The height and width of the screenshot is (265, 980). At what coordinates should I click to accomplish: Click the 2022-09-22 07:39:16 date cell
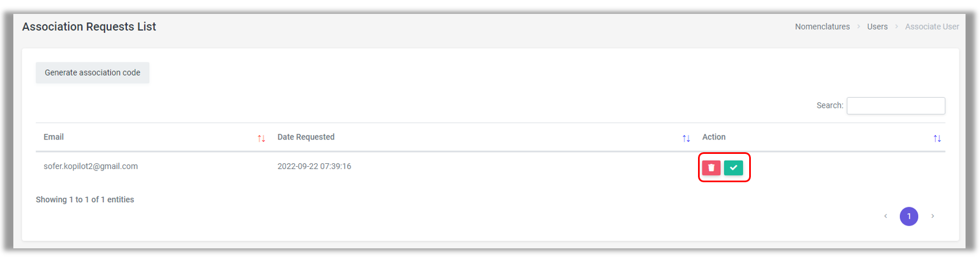(x=314, y=166)
